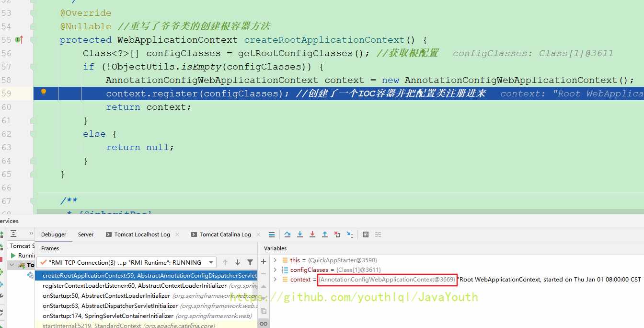Click Step Out debugger icon

(325, 234)
